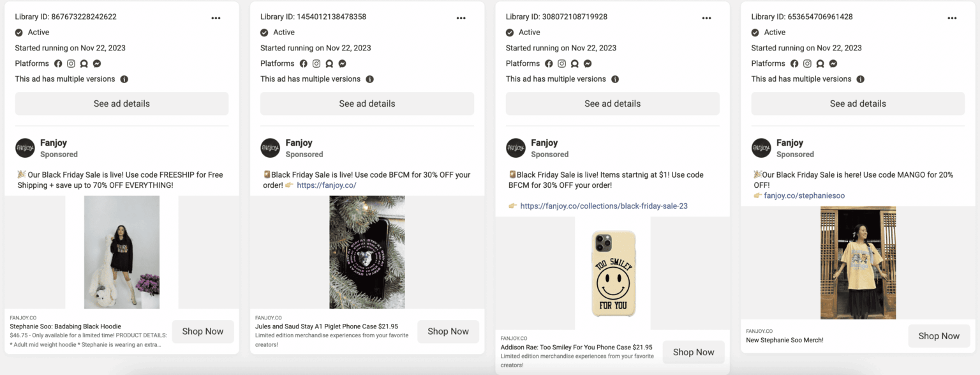The image size is (980, 375).
Task: Click info icon beside multiple versions in second ad
Action: (370, 79)
